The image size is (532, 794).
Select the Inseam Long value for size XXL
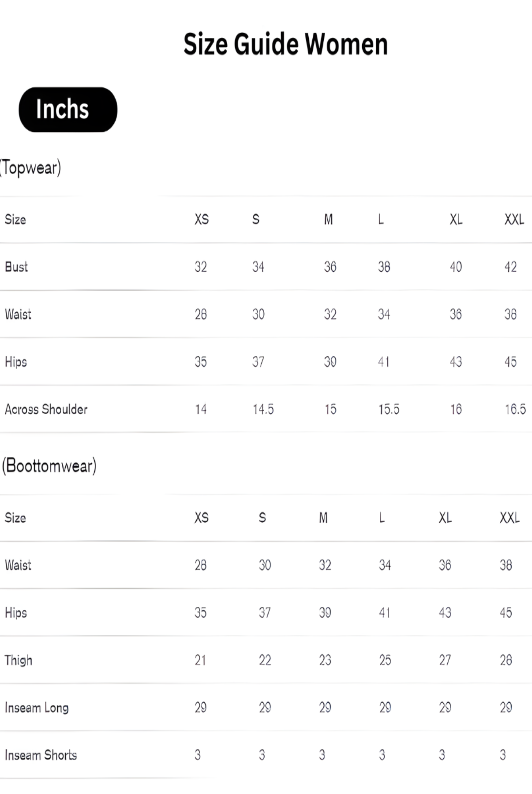(x=506, y=708)
